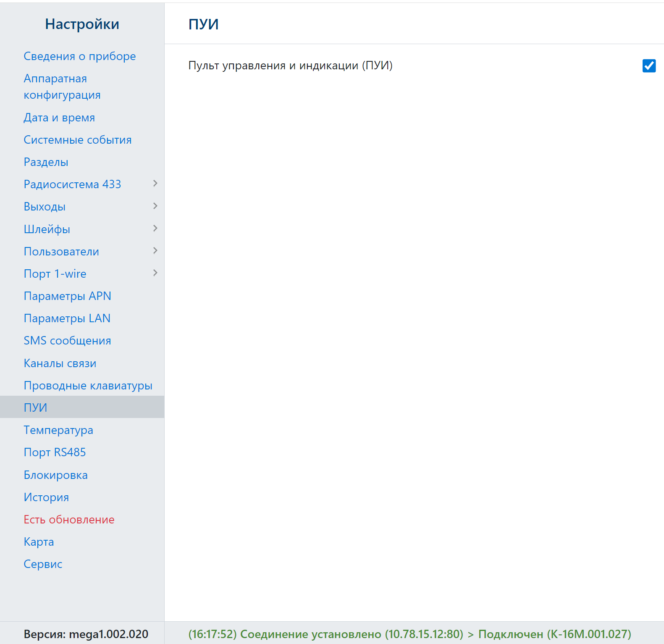The width and height of the screenshot is (664, 644).
Task: Go to SMS сообщения page
Action: (67, 341)
